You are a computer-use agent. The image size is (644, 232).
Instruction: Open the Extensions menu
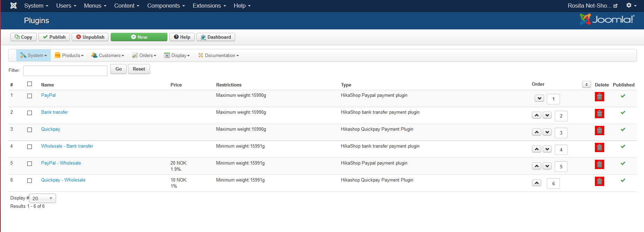pos(209,6)
